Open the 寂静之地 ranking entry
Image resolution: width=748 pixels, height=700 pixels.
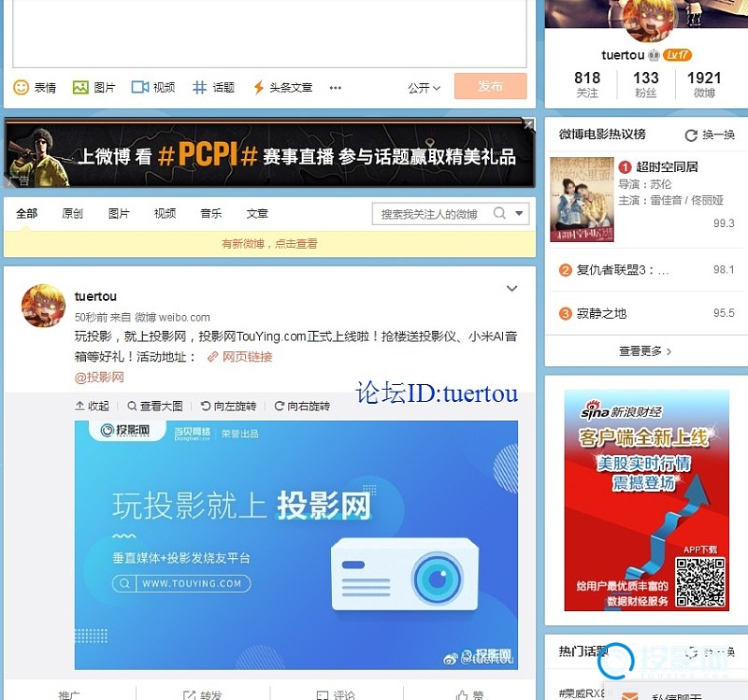coord(646,313)
